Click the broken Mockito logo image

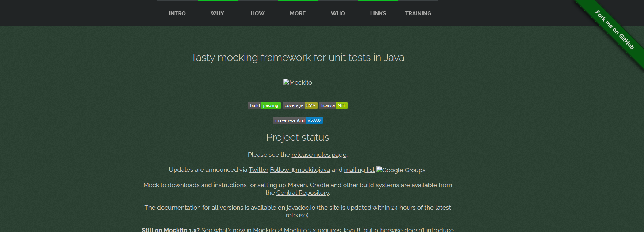pos(298,82)
